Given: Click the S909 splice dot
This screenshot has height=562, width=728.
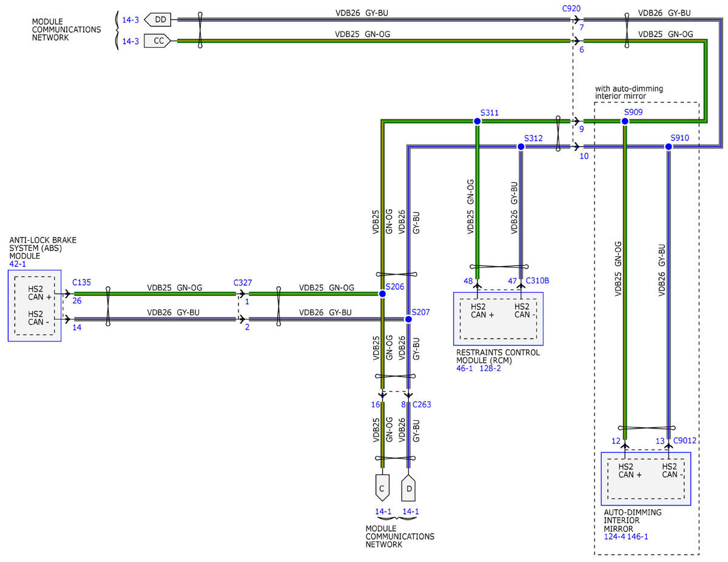Looking at the screenshot, I should (x=625, y=121).
